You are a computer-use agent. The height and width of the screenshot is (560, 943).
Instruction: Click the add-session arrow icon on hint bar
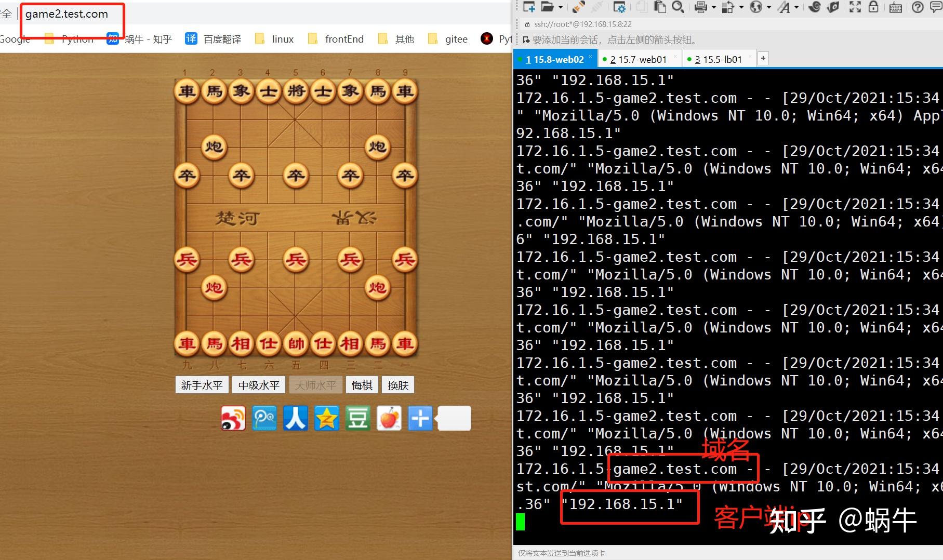526,39
